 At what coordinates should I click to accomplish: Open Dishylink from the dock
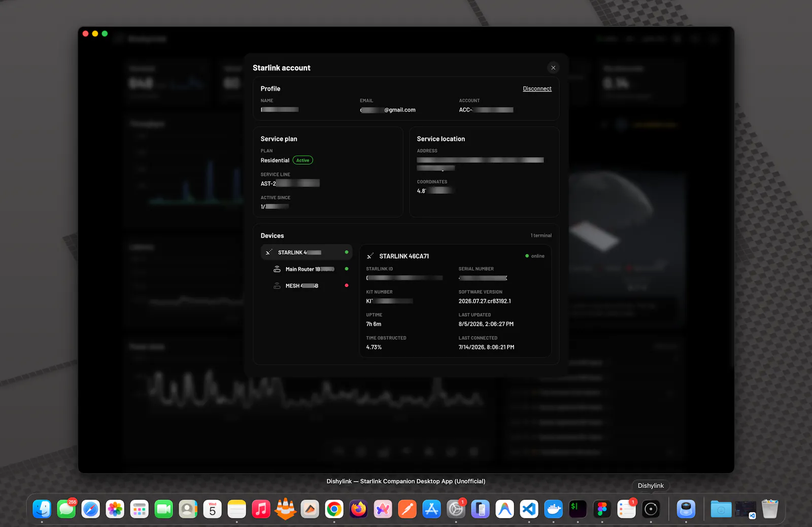(651, 509)
